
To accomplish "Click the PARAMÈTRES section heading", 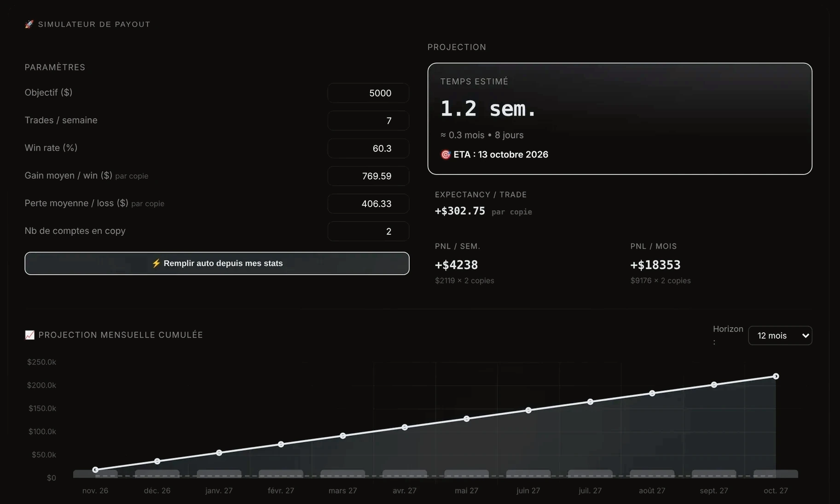I will 55,67.
